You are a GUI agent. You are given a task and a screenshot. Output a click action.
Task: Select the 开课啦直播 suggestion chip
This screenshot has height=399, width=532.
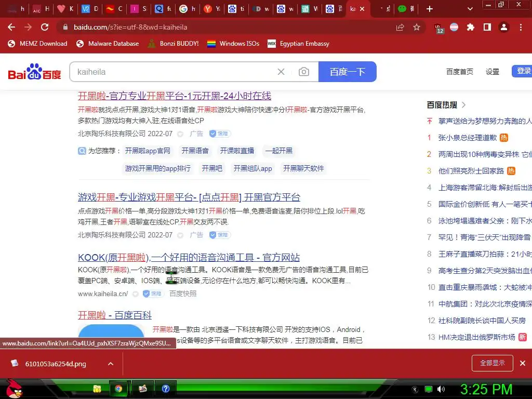point(237,151)
